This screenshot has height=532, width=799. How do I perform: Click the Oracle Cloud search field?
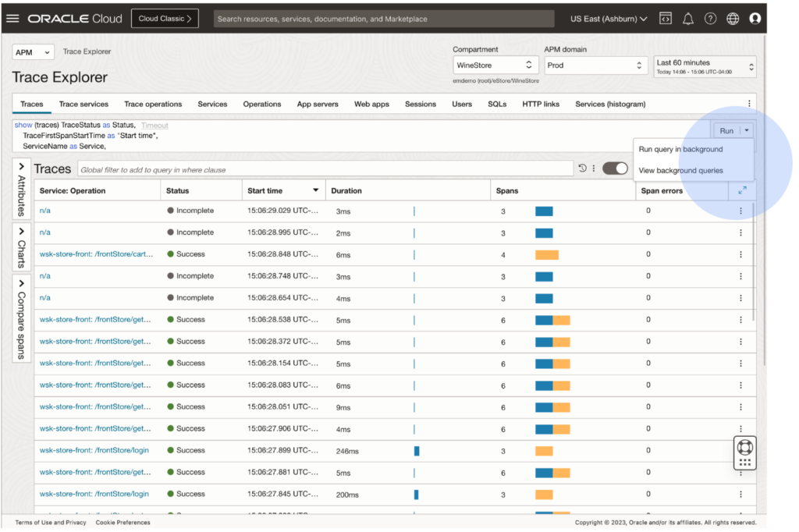point(383,19)
